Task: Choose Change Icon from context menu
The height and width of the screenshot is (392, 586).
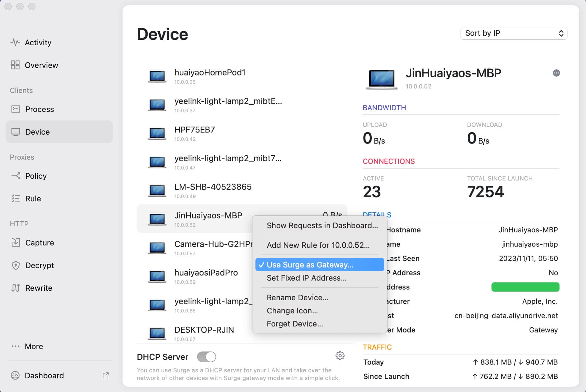Action: click(320, 311)
